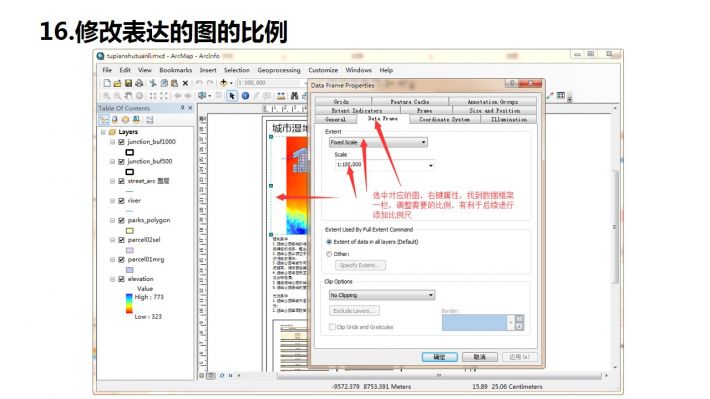Click the 取消 cancel button
The image size is (710, 399).
coord(480,357)
